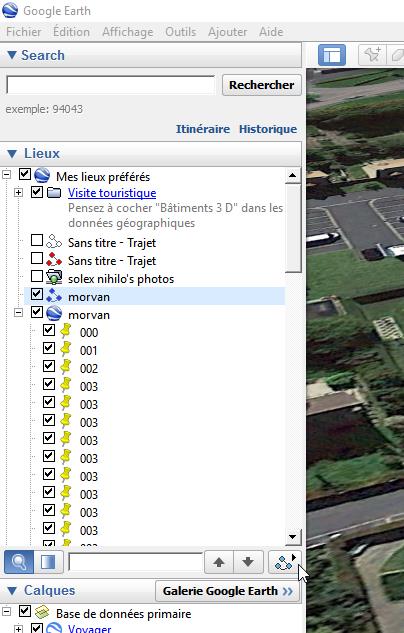Collapse the Calques panel
Screen dimensions: 404x633
[12, 591]
